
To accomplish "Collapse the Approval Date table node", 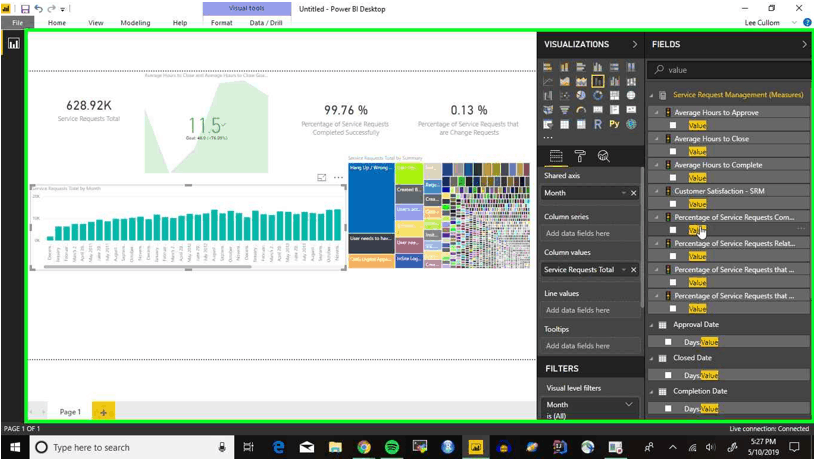I will point(652,325).
